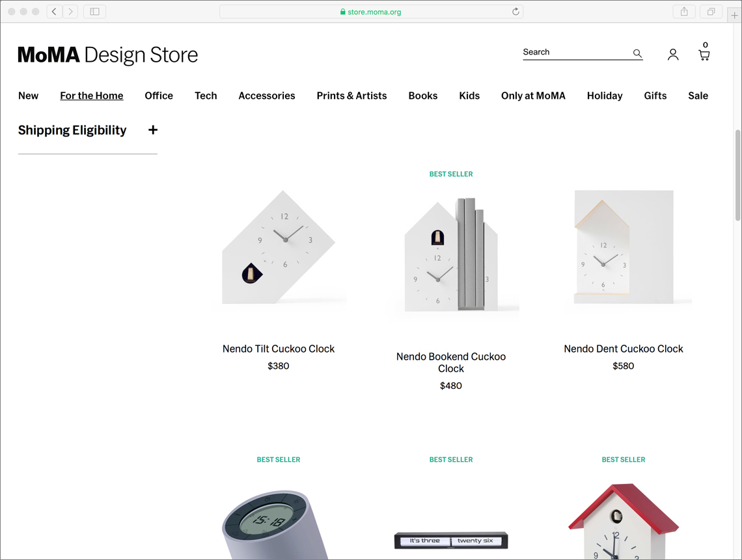Viewport: 742px width, 560px height.
Task: Click the Best Seller label above the word clock
Action: tap(451, 459)
